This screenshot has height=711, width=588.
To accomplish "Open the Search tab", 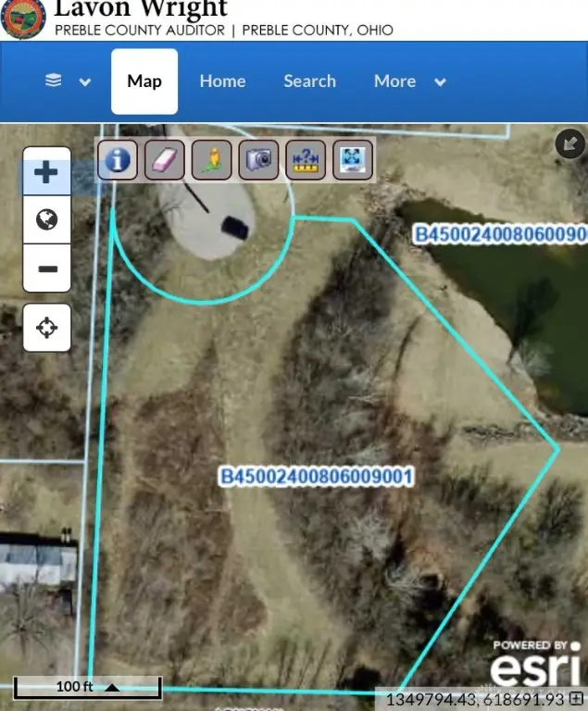I will click(310, 81).
